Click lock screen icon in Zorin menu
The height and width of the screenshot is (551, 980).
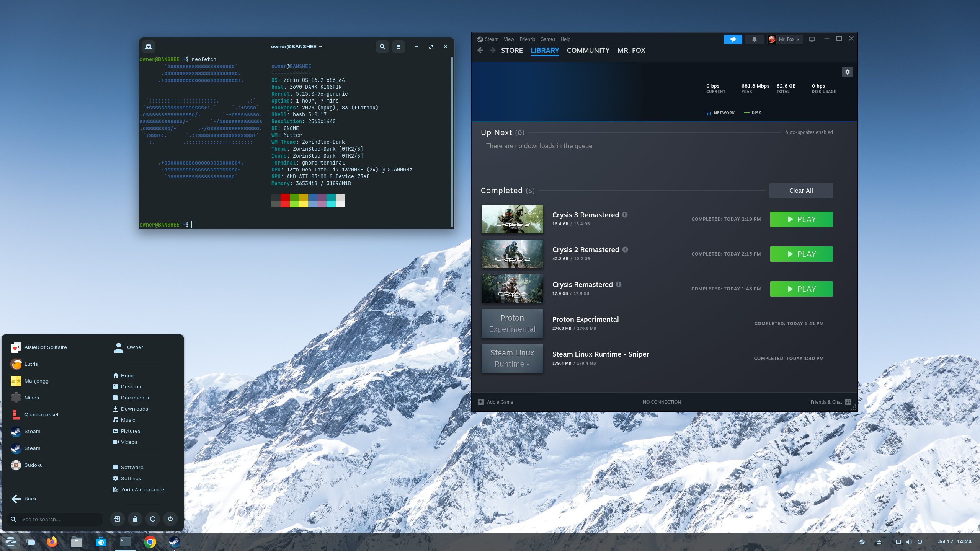tap(135, 519)
